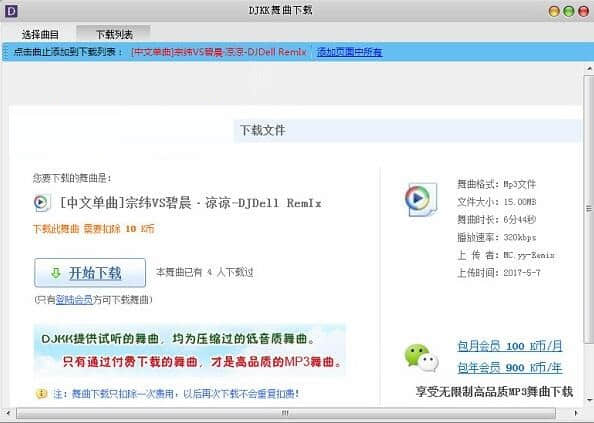
Task: Click the vertical scrollbar up arrow
Action: click(589, 69)
